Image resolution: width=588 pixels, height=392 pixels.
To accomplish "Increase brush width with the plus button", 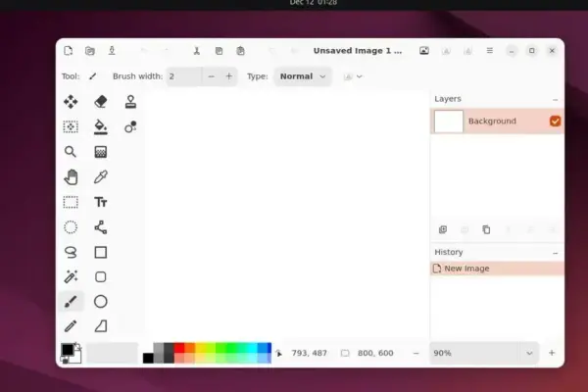I will point(228,76).
